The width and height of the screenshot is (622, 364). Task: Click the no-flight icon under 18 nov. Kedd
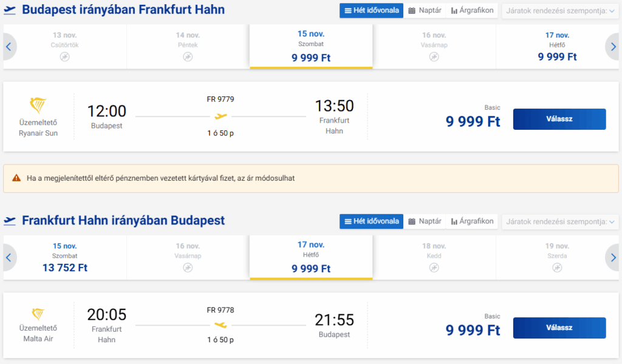click(x=434, y=268)
